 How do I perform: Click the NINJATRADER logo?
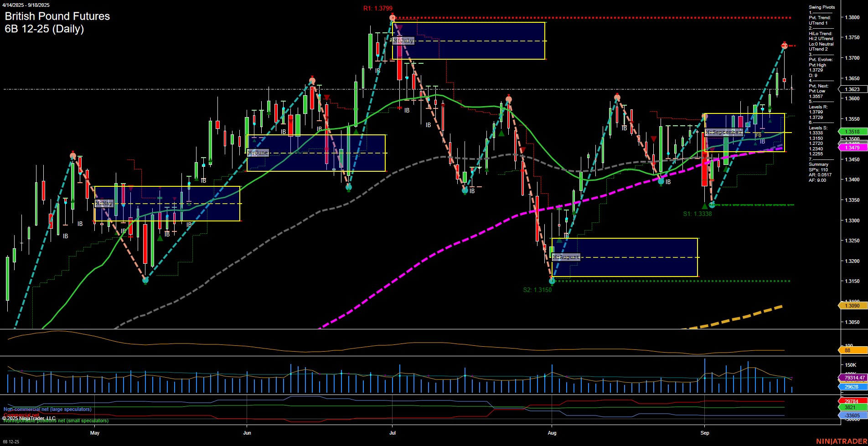pyautogui.click(x=842, y=441)
